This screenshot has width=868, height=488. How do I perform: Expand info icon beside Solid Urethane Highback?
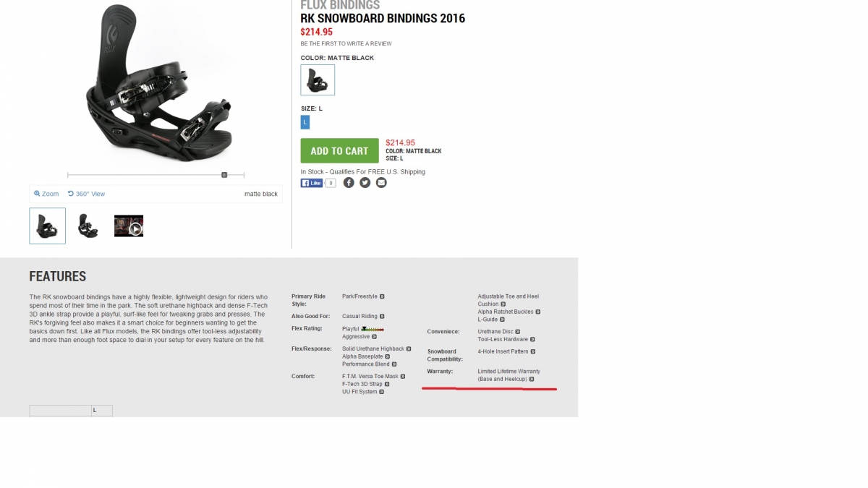[x=407, y=348]
